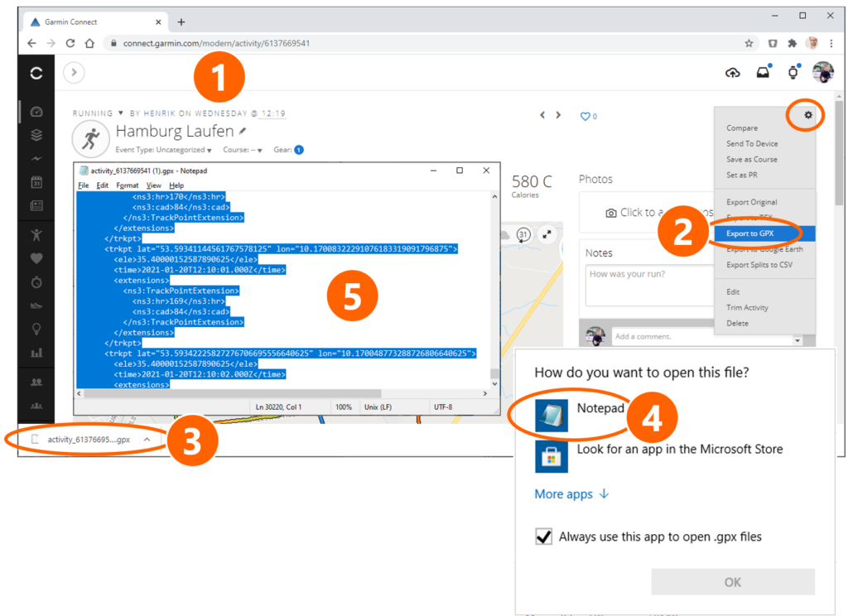Open Notepad File menu
The image size is (848, 616).
tap(84, 185)
